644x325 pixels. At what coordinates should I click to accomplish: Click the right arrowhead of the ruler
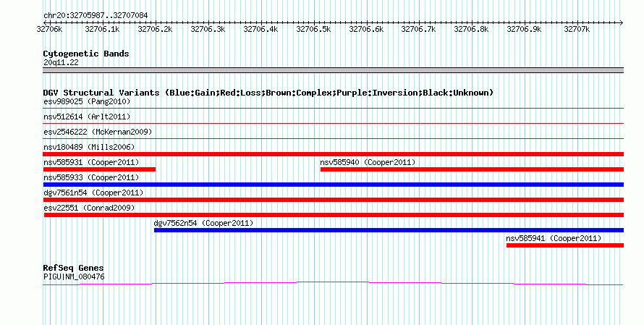pos(621,23)
